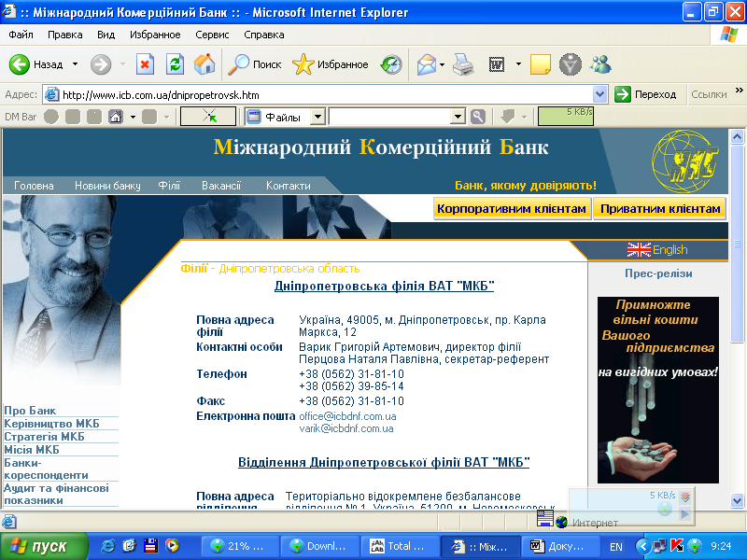Expand the Mail dropdown arrow
747x560 pixels.
(442, 64)
